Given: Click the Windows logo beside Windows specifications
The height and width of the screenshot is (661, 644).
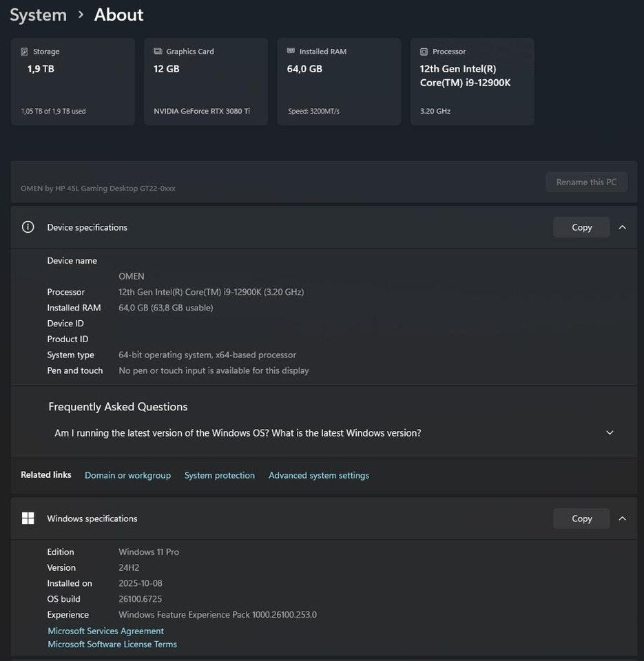Looking at the screenshot, I should 28,518.
